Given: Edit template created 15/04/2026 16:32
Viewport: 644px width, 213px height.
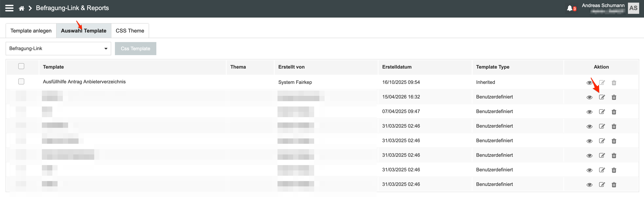Looking at the screenshot, I should click(602, 97).
